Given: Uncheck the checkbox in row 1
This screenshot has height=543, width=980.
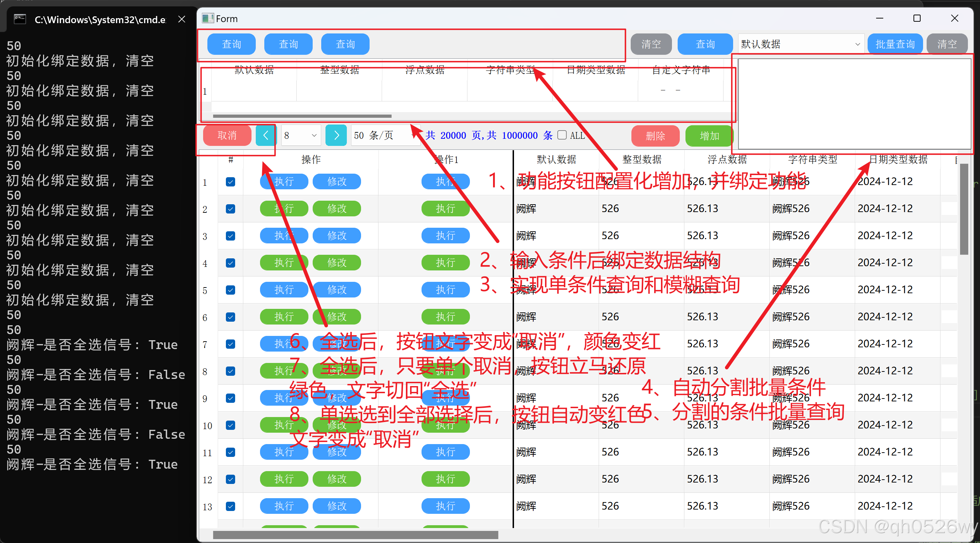Looking at the screenshot, I should [231, 182].
